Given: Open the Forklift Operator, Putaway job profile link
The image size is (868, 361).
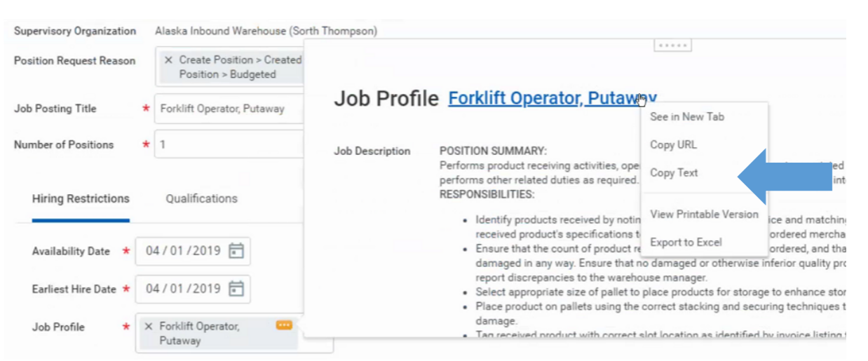Looking at the screenshot, I should click(552, 99).
